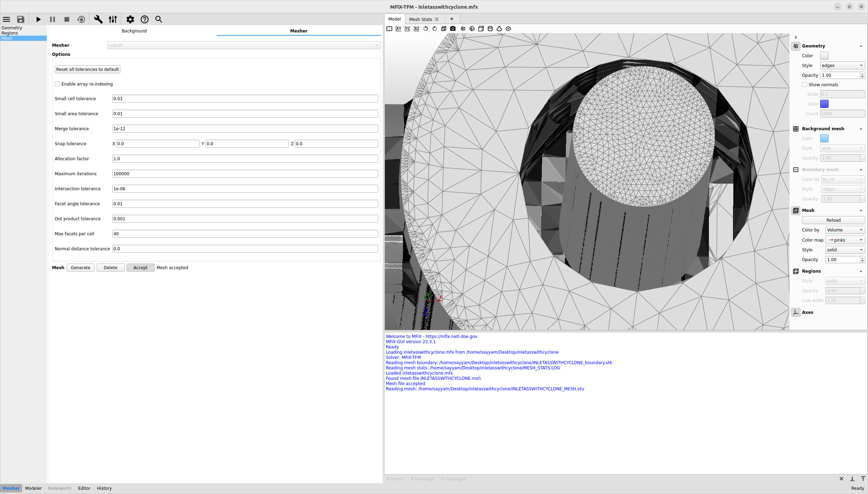The height and width of the screenshot is (494, 868).
Task: Open Mesh Color by Volume dropdown
Action: tap(845, 230)
